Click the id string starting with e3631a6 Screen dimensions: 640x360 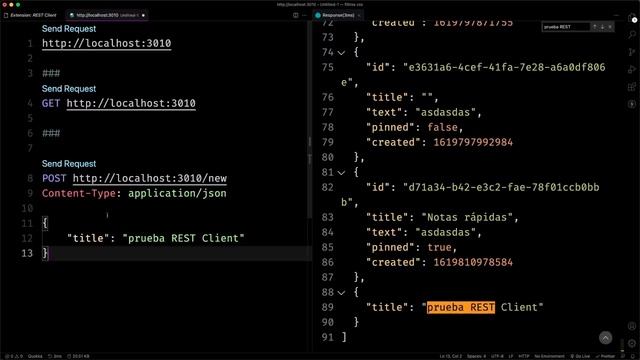504,67
